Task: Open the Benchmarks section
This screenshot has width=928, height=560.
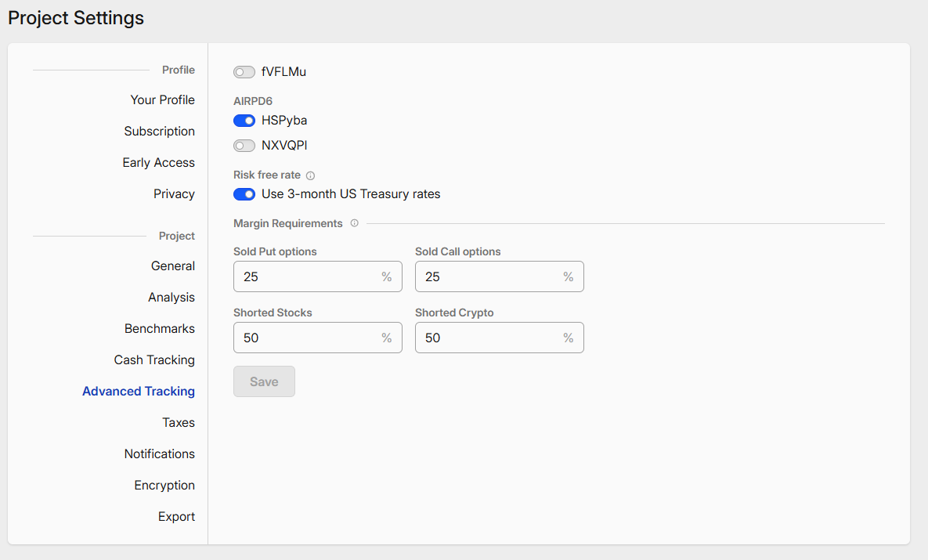Action: point(159,329)
